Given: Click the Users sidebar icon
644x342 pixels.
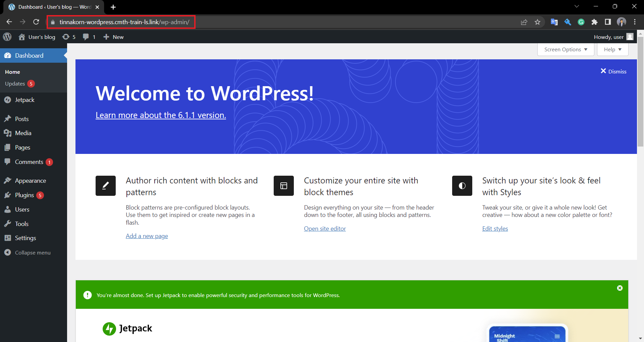Looking at the screenshot, I should pyautogui.click(x=8, y=210).
